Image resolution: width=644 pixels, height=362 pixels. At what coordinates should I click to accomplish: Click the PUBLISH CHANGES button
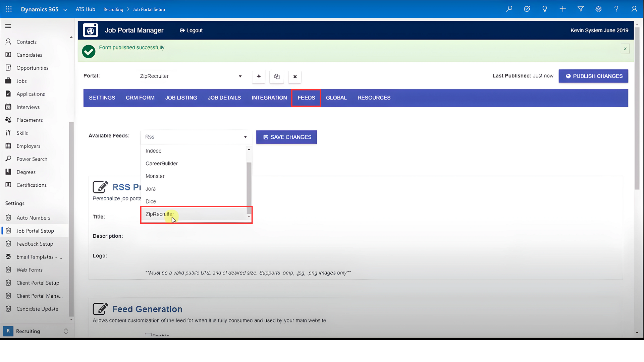(593, 76)
